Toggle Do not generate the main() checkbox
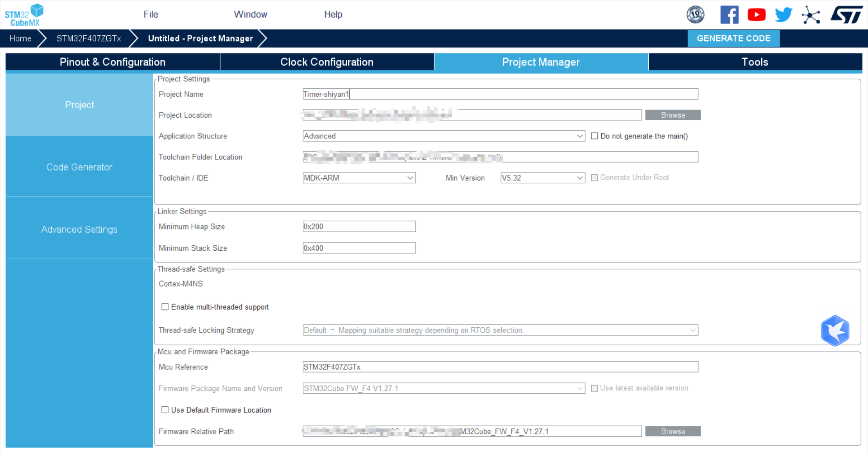868x453 pixels. pyautogui.click(x=594, y=136)
